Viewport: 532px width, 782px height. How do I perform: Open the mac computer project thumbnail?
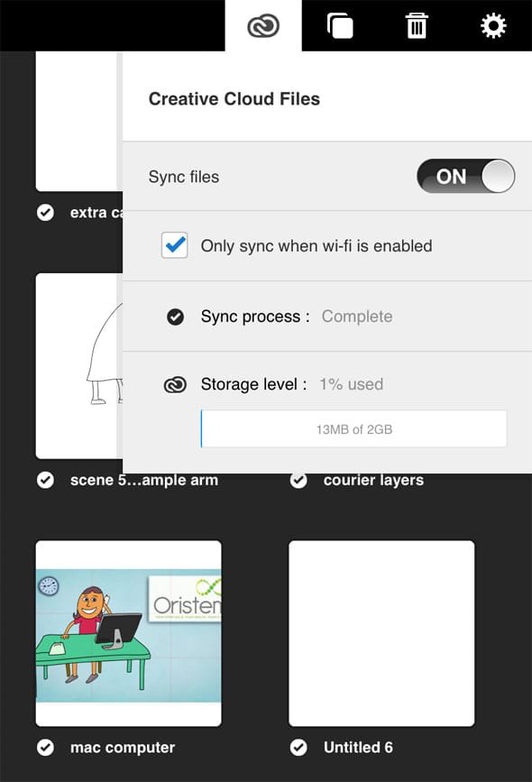click(x=129, y=633)
